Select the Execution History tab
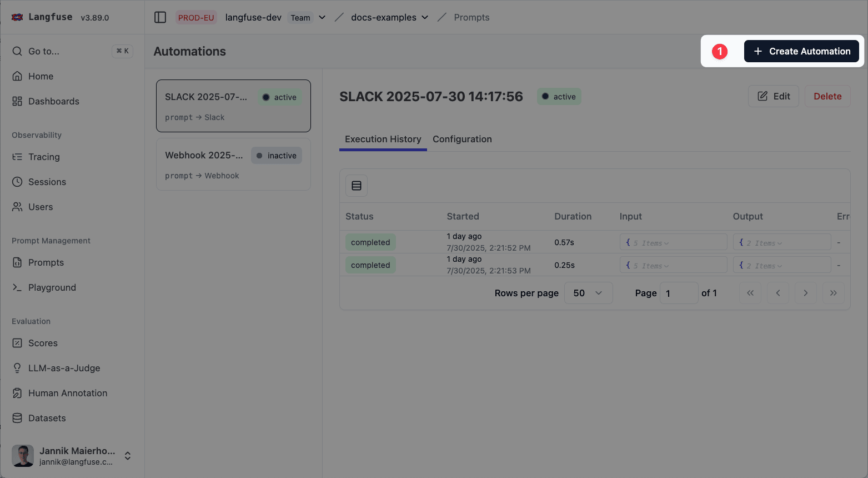Image resolution: width=868 pixels, height=478 pixels. [383, 139]
